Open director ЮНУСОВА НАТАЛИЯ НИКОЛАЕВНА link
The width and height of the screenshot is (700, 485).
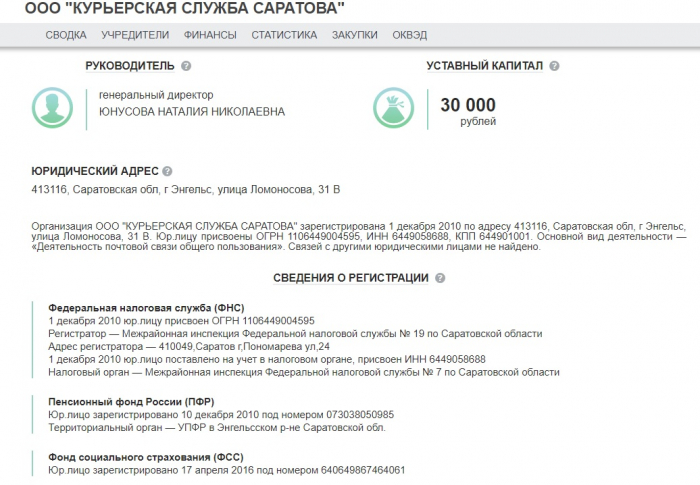point(192,112)
